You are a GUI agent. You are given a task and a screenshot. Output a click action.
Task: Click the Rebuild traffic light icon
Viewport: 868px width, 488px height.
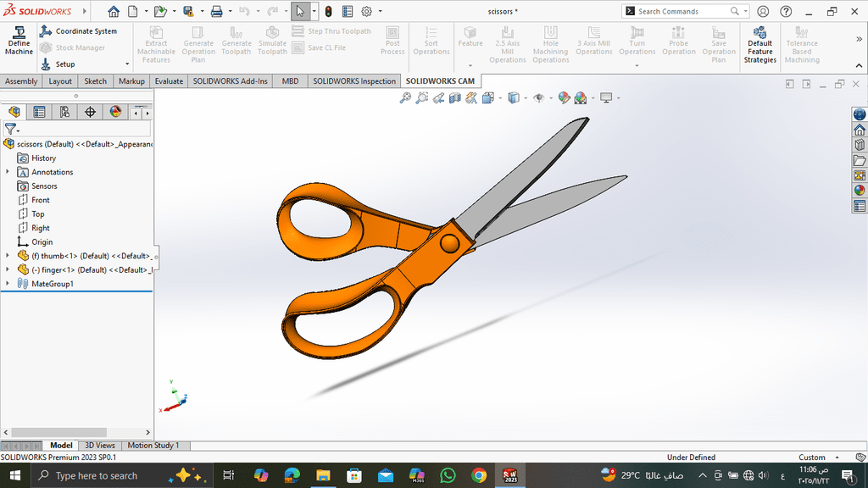coord(327,12)
